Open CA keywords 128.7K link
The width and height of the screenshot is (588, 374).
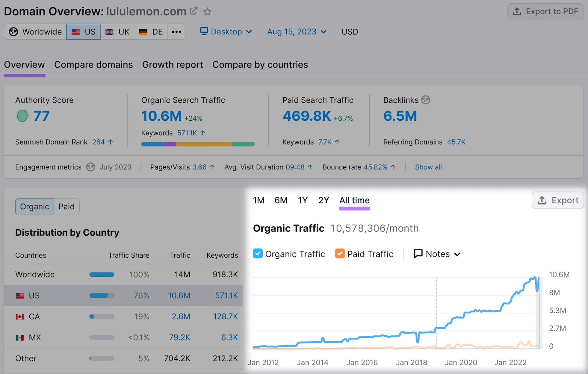tap(226, 316)
